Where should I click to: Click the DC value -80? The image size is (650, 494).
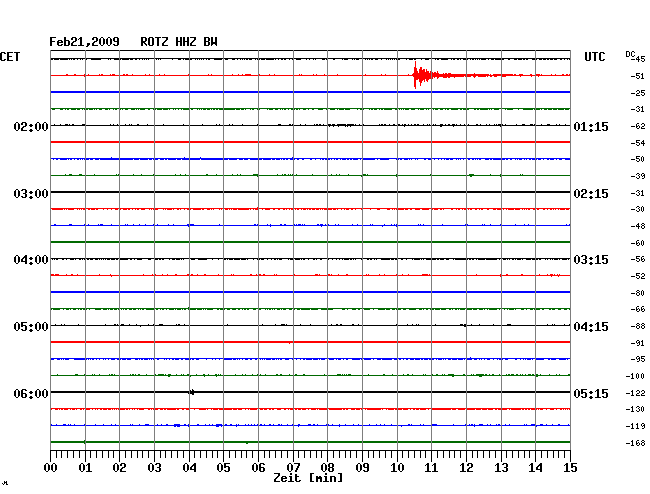coord(638,293)
